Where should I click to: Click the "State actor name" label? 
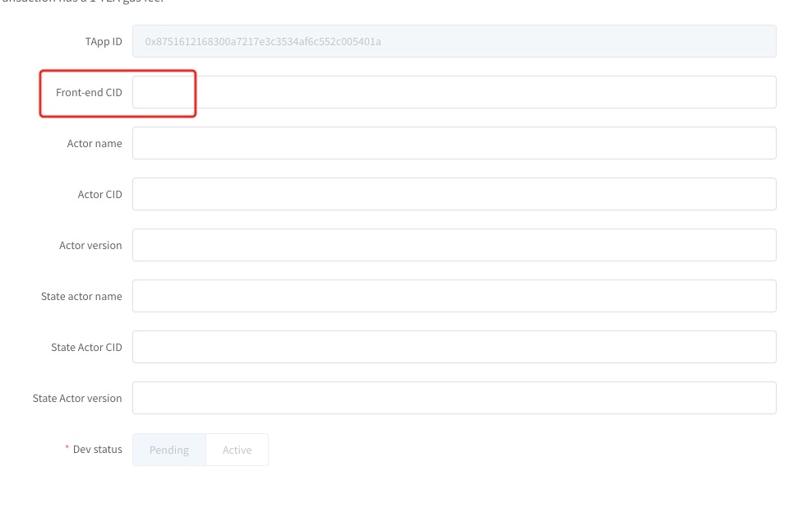click(x=81, y=297)
